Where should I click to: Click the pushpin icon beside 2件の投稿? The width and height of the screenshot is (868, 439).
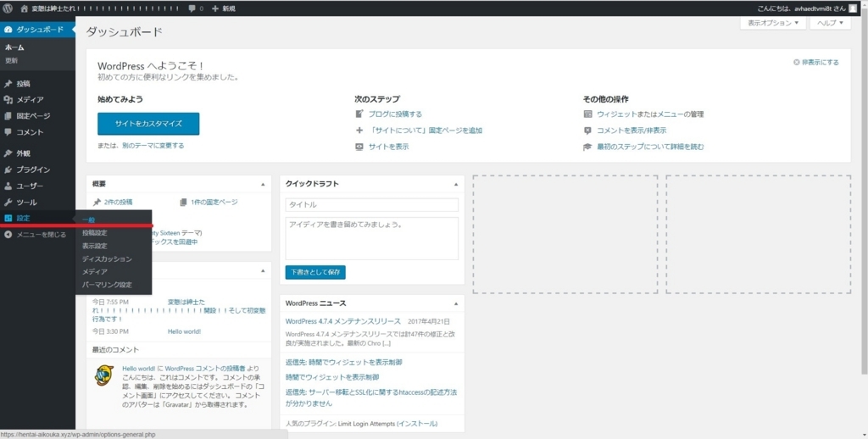tap(97, 202)
